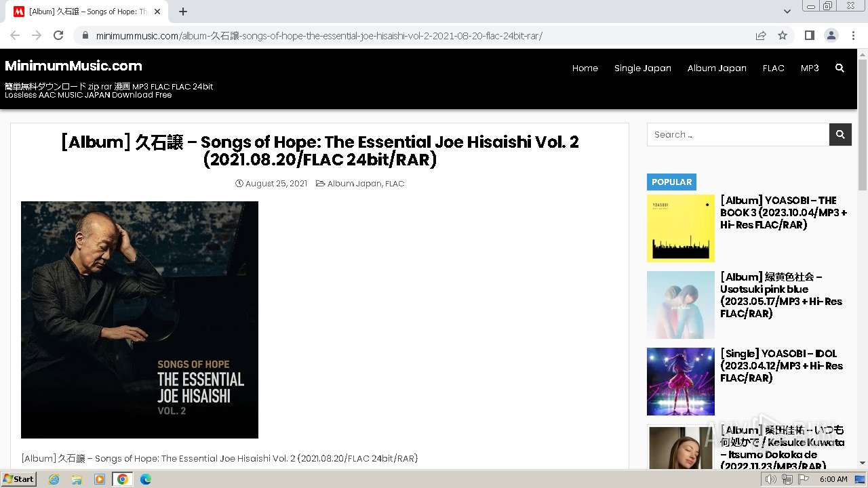The width and height of the screenshot is (868, 488).
Task: Open new tab with plus button
Action: point(183,12)
